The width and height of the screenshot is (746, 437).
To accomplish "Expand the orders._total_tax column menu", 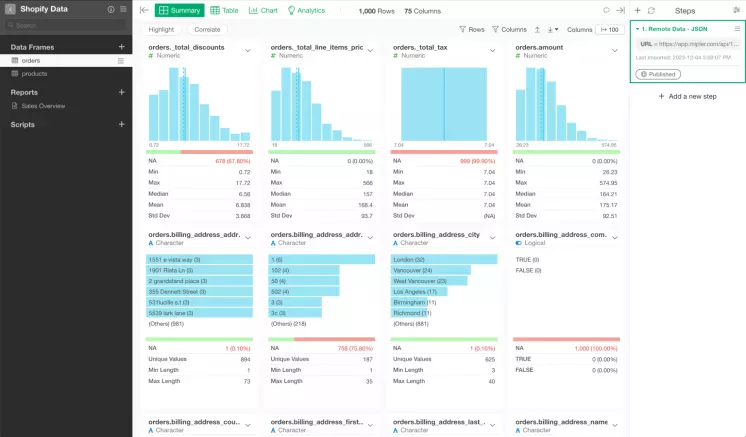I will 492,50.
